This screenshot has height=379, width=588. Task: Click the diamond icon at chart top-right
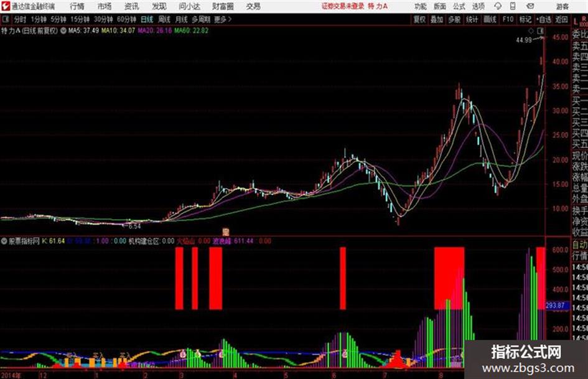tap(531, 30)
